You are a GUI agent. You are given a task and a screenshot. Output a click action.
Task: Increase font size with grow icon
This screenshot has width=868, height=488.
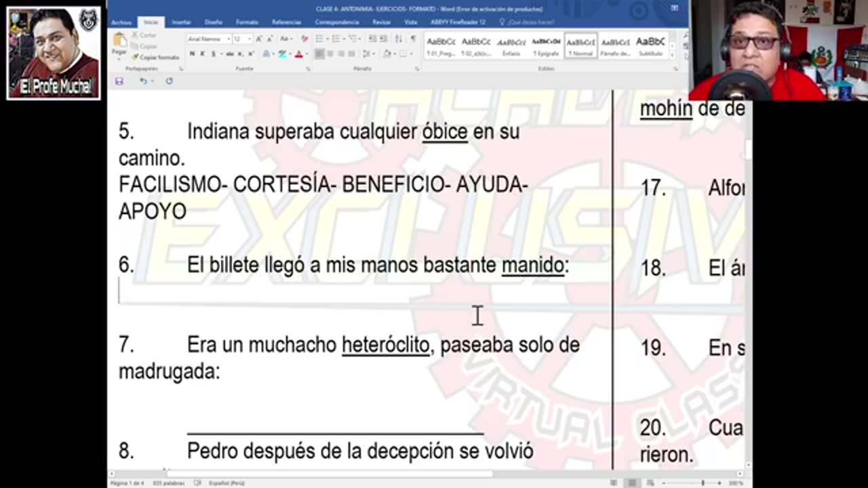[259, 39]
